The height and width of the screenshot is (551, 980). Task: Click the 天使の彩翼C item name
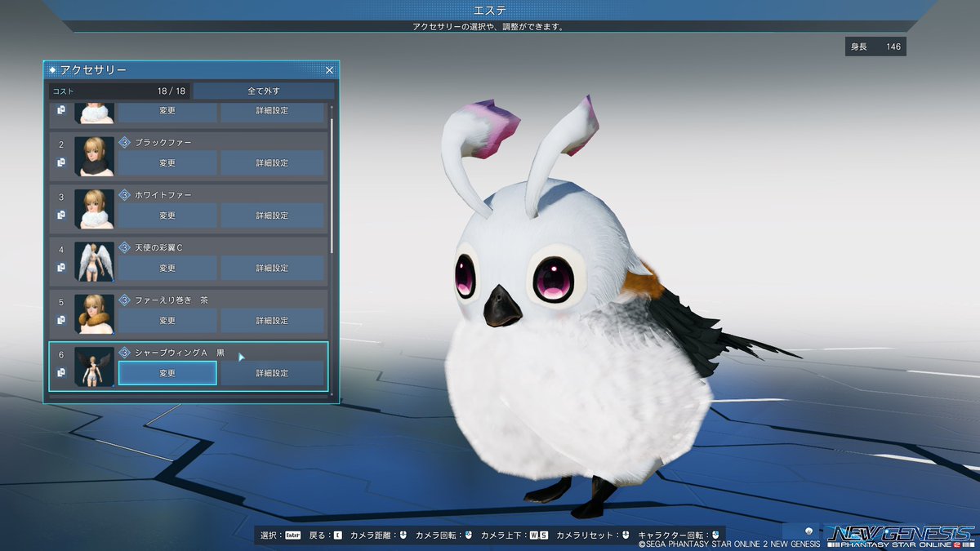tap(158, 247)
